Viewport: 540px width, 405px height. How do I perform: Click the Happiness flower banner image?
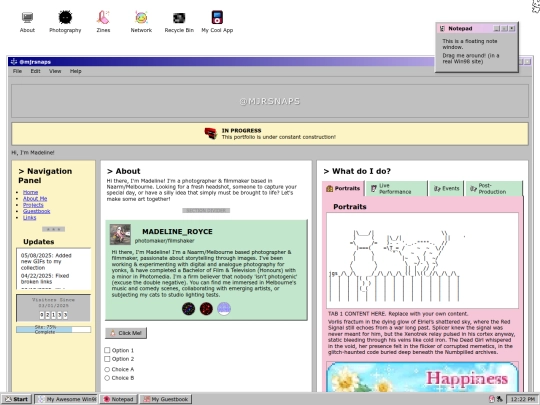tap(422, 377)
